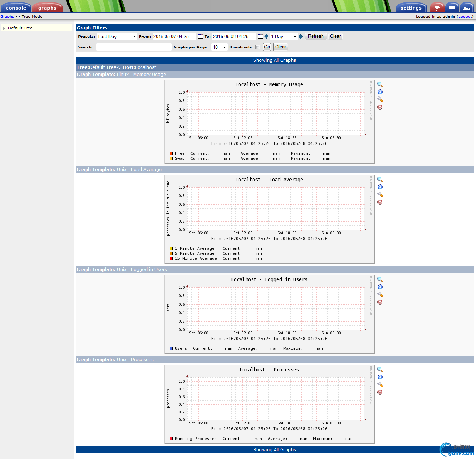Viewport: 476px width, 459px height.
Task: Click 'Graph Template: Unix - Logged in Users' heading
Action: (122, 269)
